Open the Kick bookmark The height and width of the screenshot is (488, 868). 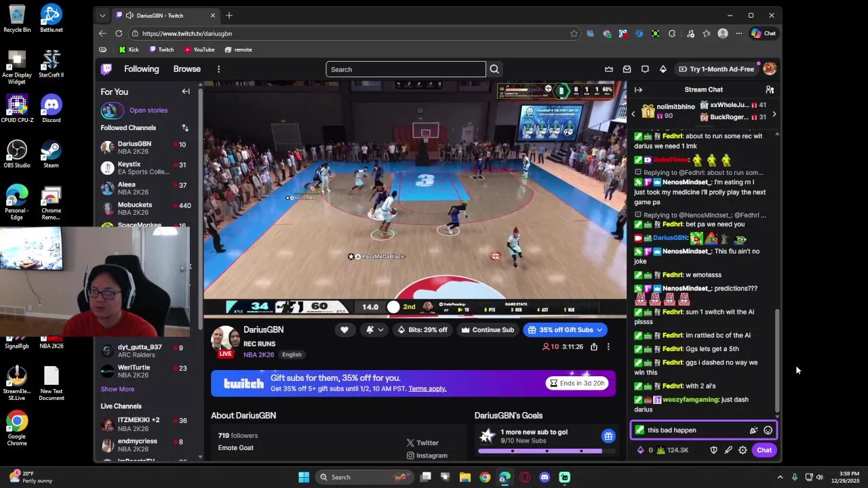[x=129, y=49]
